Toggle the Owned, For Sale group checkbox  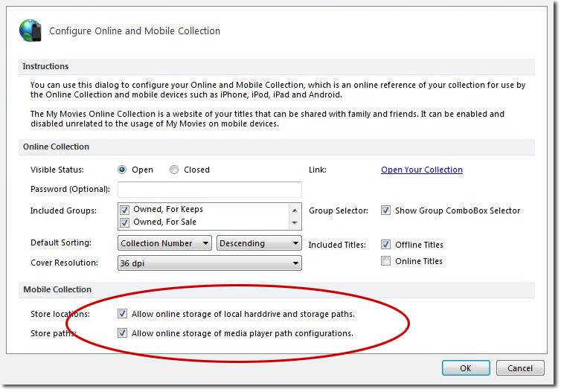125,222
